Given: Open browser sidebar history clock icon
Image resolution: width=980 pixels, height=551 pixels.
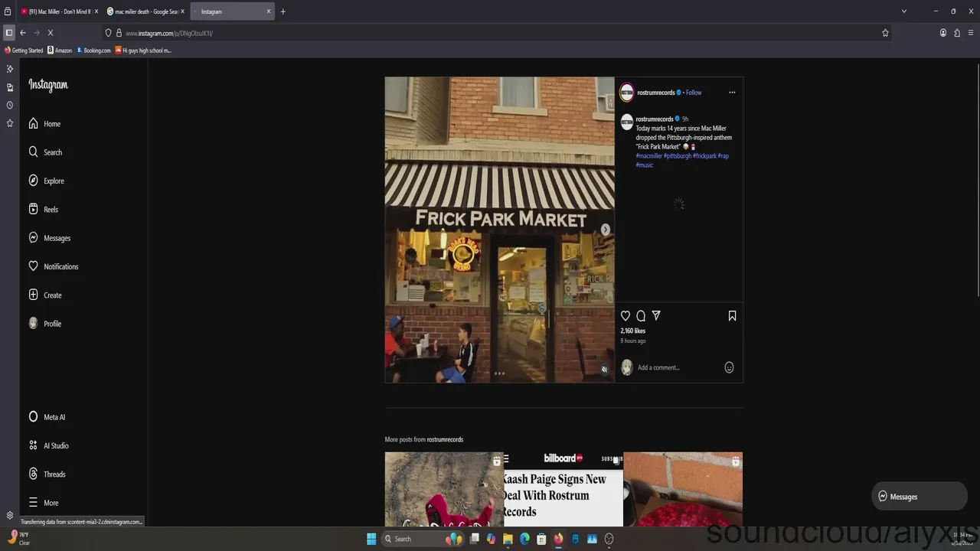Looking at the screenshot, I should coord(10,106).
